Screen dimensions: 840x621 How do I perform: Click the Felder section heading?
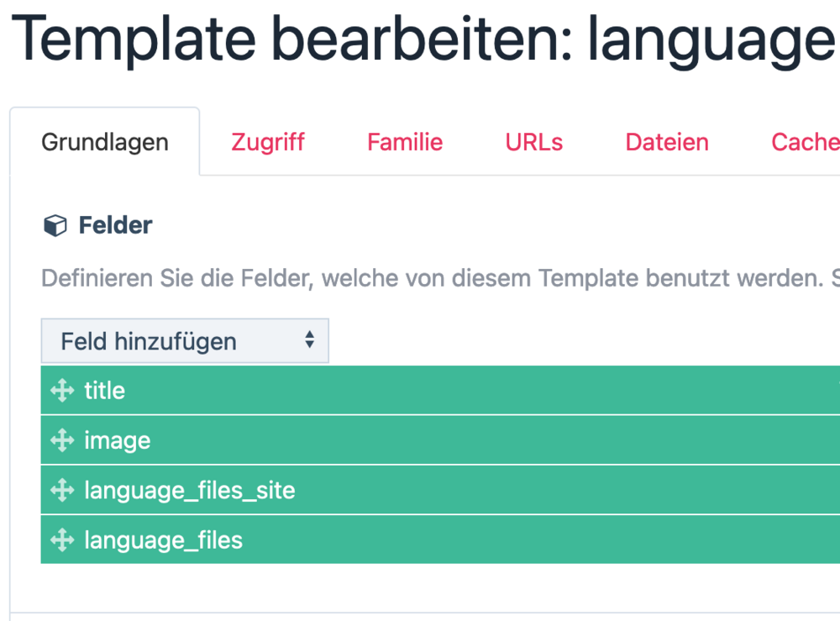115,225
